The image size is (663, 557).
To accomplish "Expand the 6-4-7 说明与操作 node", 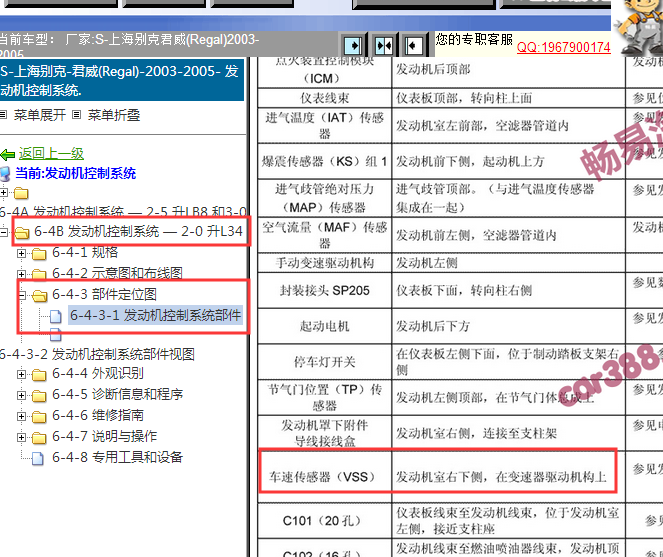I will (21, 437).
